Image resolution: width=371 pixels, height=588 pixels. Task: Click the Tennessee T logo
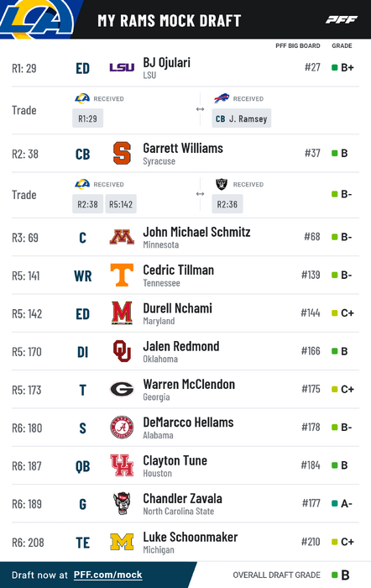[x=122, y=275]
